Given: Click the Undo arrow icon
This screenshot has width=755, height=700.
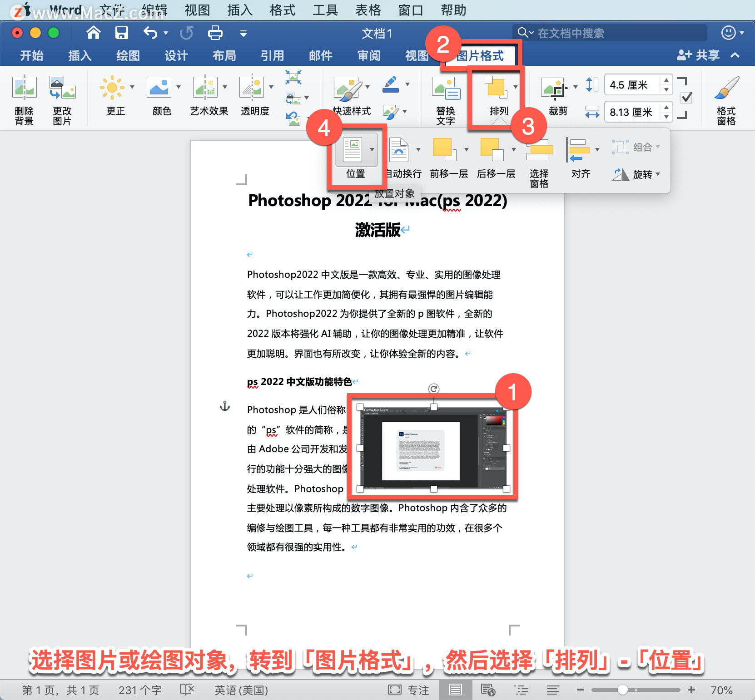Looking at the screenshot, I should pyautogui.click(x=150, y=33).
